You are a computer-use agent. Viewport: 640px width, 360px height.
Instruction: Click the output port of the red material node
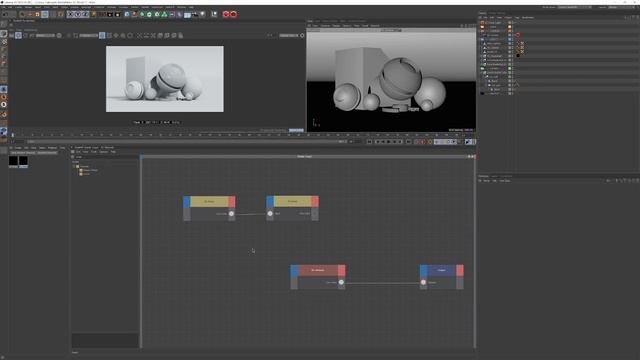click(x=341, y=282)
